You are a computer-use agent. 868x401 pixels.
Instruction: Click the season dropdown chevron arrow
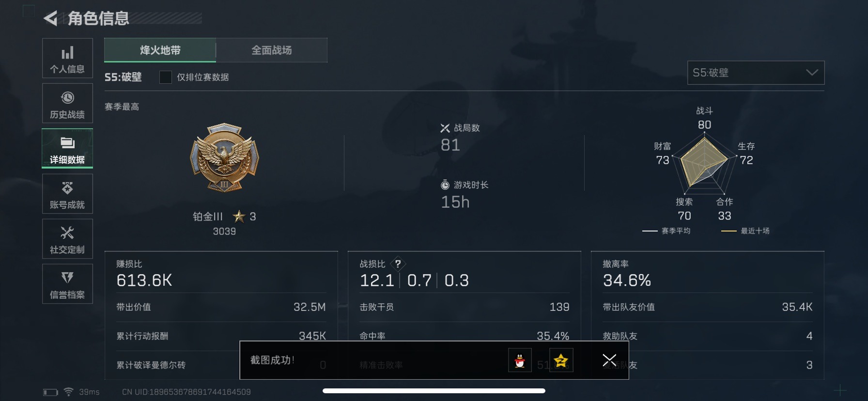(812, 73)
